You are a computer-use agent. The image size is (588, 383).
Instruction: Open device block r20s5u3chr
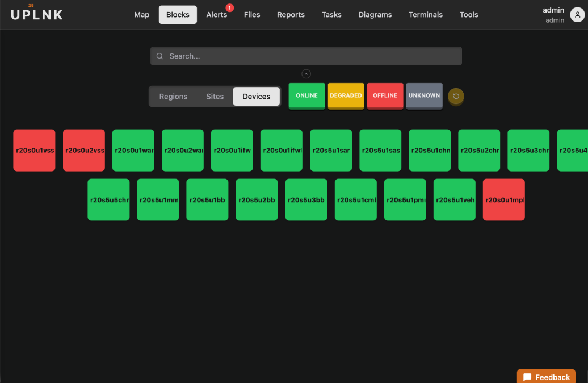528,151
